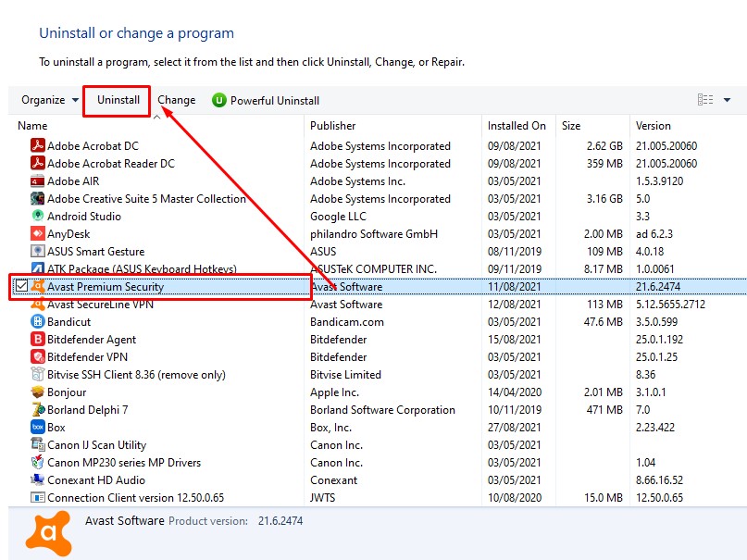This screenshot has height=560, width=747.
Task: Click the Box, Inc. publisher cell
Action: click(x=330, y=428)
